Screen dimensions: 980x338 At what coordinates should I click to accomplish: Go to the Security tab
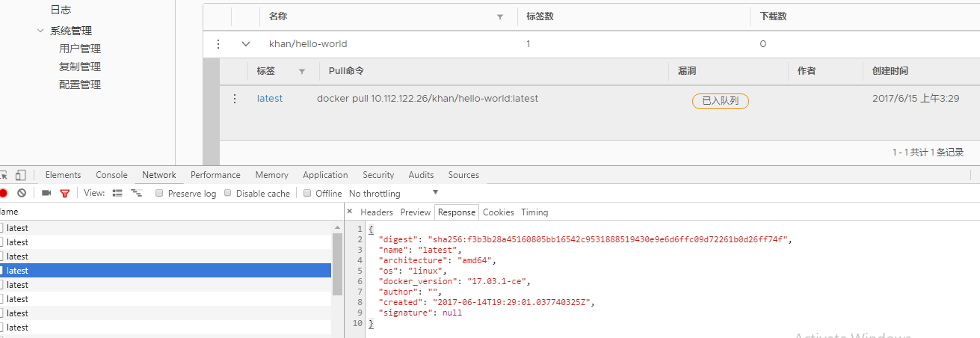tap(378, 175)
